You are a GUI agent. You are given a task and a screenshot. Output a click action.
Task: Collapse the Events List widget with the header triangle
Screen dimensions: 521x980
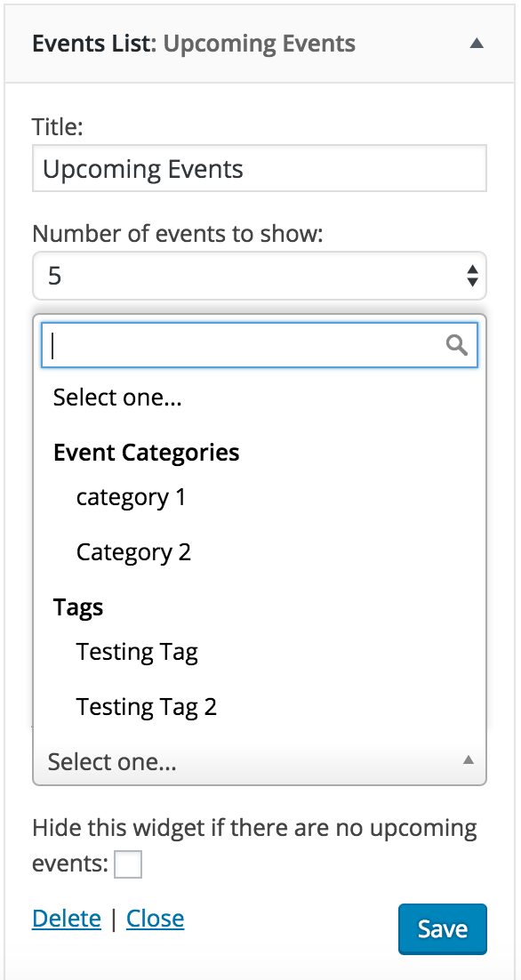pos(477,43)
